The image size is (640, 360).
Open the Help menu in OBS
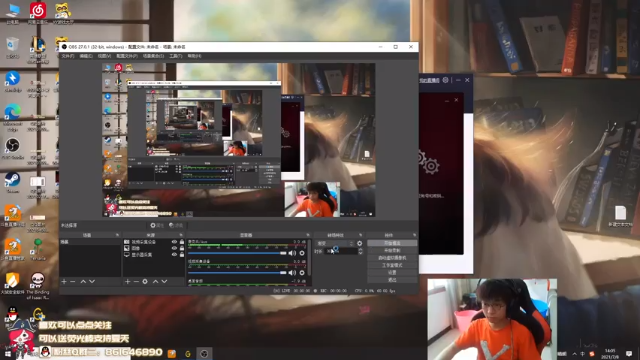[194, 56]
